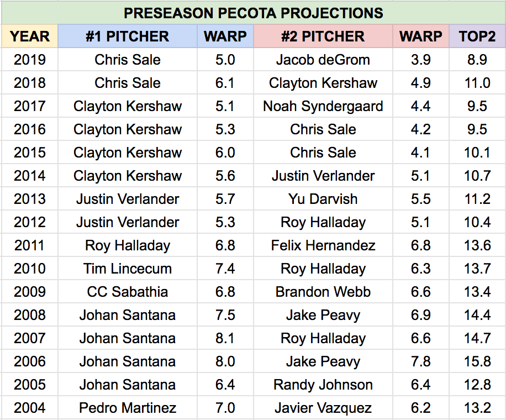Click the TOP2 column header cell

(x=477, y=36)
